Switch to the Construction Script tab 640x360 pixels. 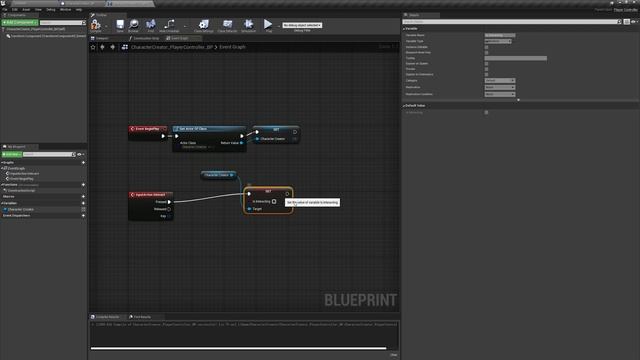pos(146,38)
